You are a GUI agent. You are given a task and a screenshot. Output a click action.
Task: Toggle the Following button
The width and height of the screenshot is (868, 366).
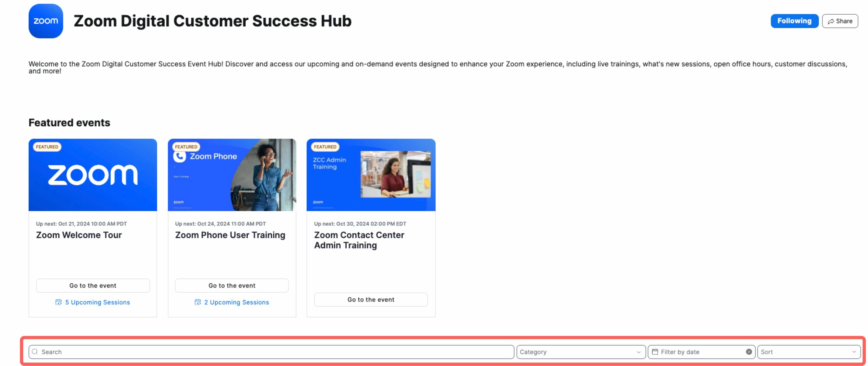tap(794, 21)
